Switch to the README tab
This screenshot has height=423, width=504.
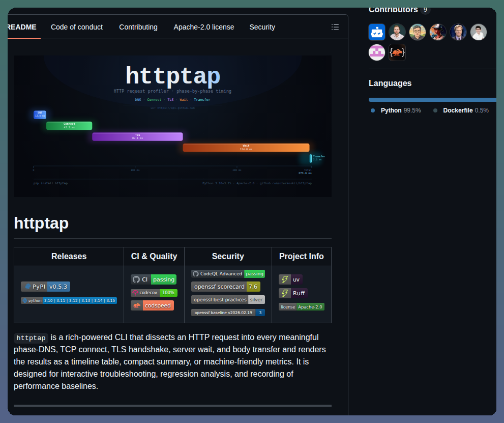point(21,27)
